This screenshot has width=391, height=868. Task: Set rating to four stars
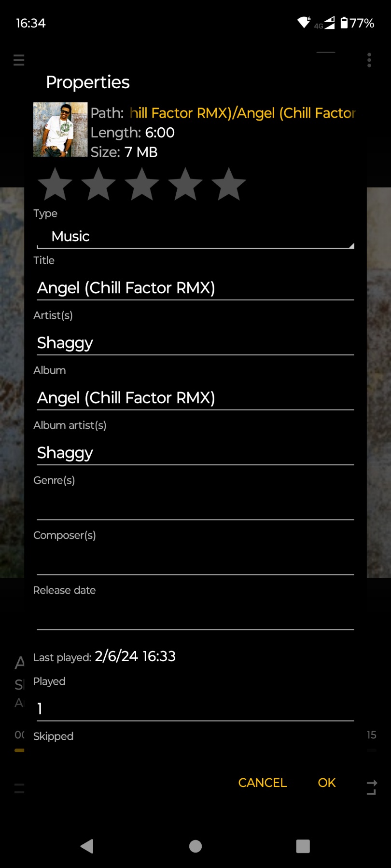(185, 184)
